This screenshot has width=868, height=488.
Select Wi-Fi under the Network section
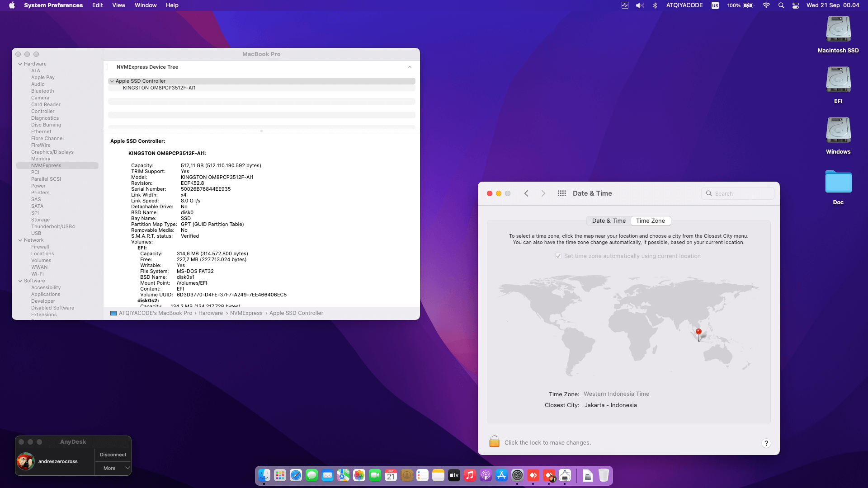coord(38,274)
